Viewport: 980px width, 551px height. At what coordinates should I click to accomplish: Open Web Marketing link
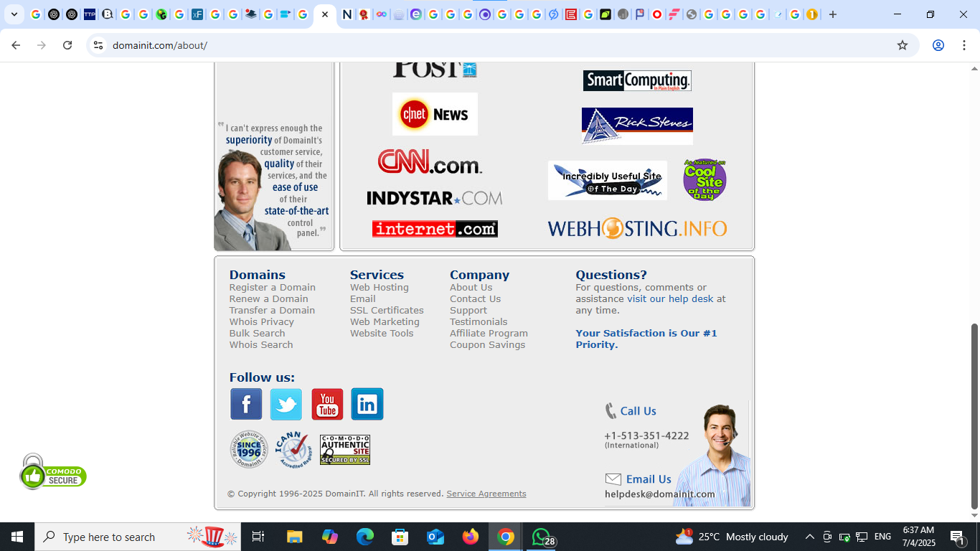385,321
